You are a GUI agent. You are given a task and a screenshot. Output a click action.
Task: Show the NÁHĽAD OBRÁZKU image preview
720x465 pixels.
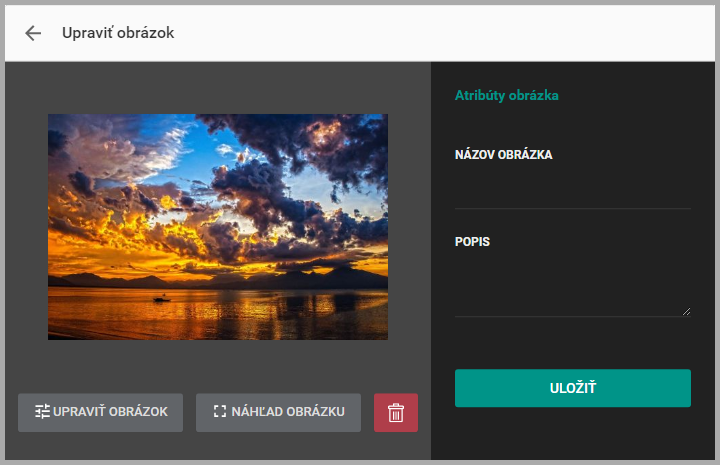[278, 412]
